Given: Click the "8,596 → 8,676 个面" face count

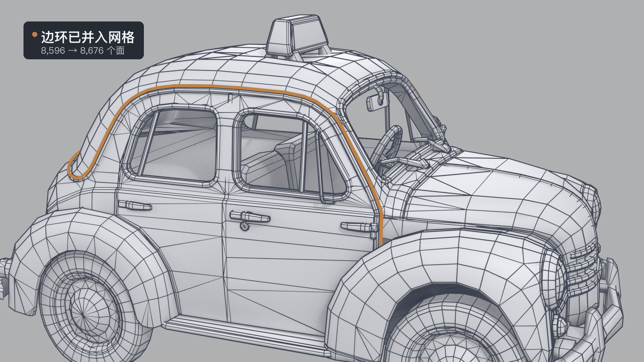Looking at the screenshot, I should pos(83,51).
